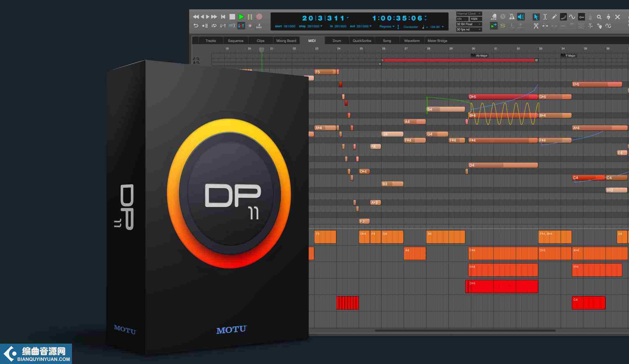Click the Conductor tempo source label
Screen dimensions: 629x364
point(410,27)
